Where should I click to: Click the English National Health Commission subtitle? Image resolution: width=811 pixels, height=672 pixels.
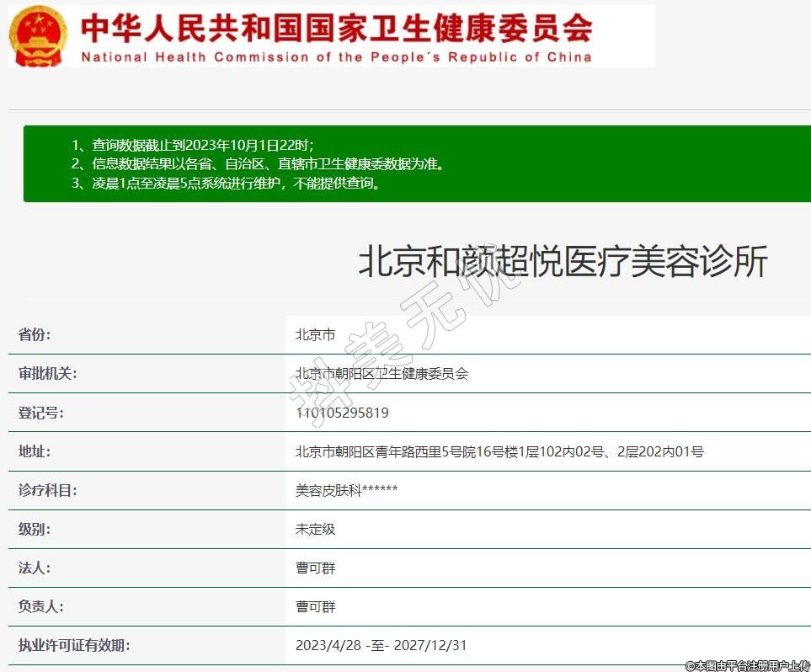point(336,57)
